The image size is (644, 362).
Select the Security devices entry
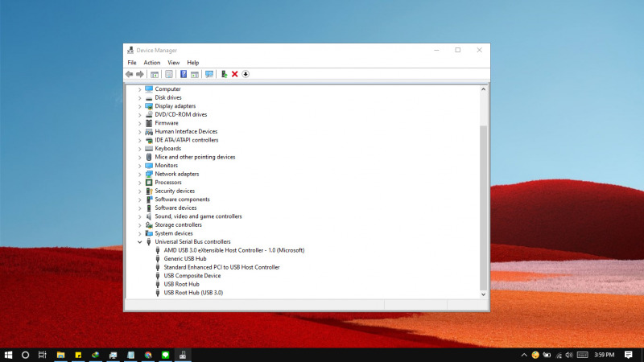[x=175, y=191]
